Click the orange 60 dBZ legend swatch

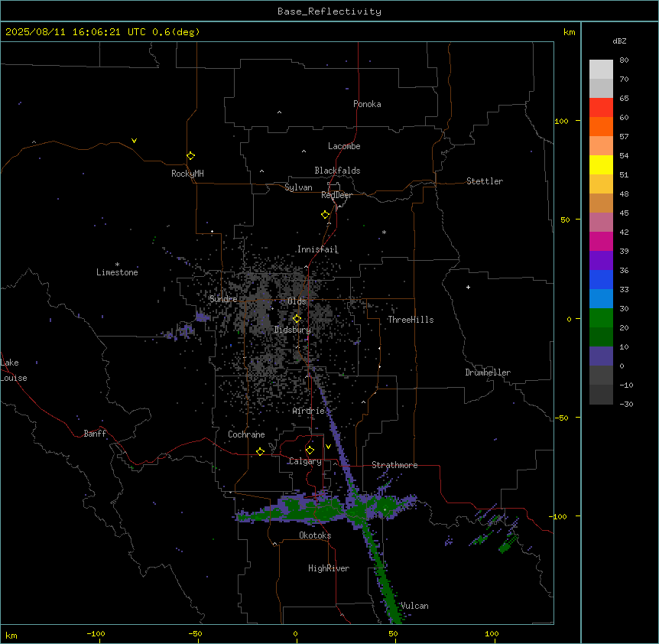click(601, 126)
